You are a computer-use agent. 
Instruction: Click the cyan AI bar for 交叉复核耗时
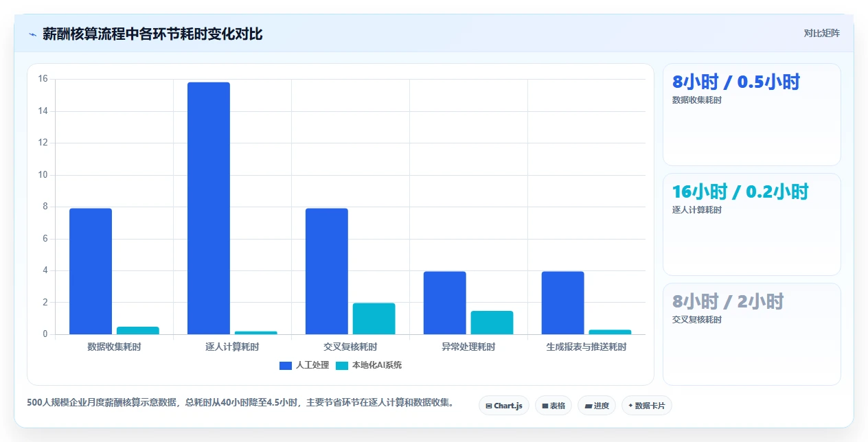pos(374,318)
